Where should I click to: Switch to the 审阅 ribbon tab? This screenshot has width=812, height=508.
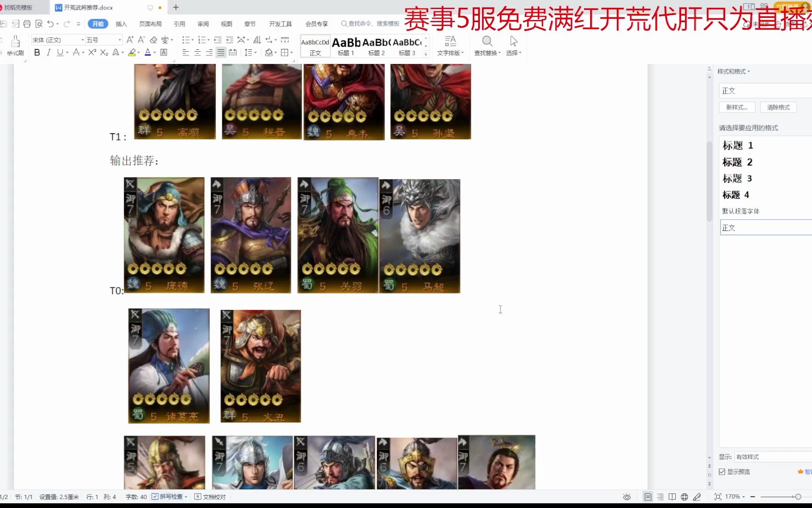click(203, 24)
